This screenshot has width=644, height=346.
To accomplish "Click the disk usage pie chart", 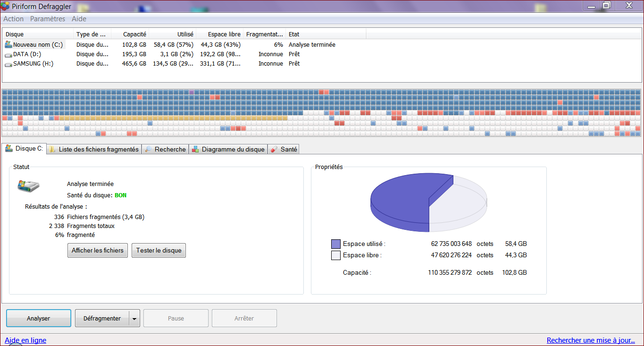I will 428,203.
